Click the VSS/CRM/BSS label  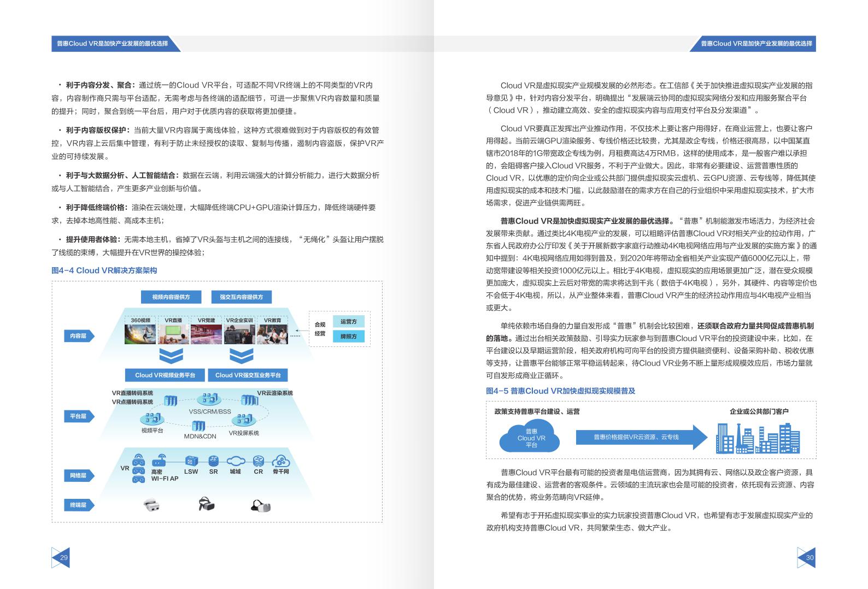point(210,411)
